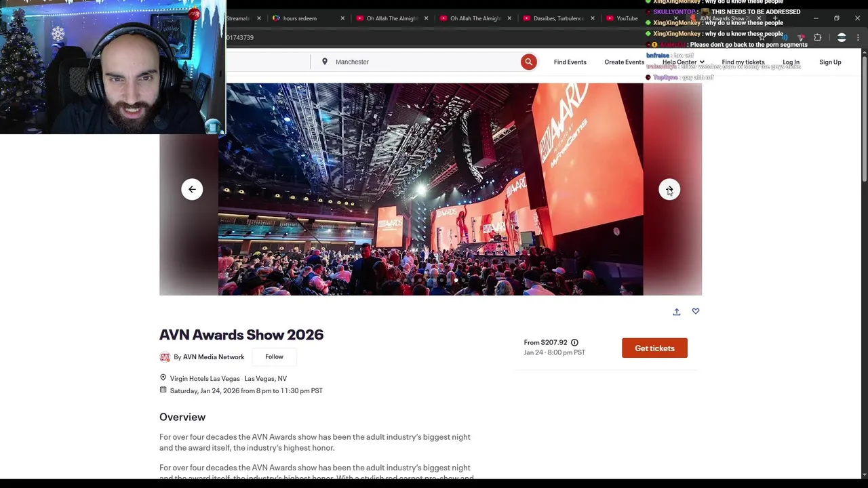868x488 pixels.
Task: Open Find Events in the header
Action: 570,62
